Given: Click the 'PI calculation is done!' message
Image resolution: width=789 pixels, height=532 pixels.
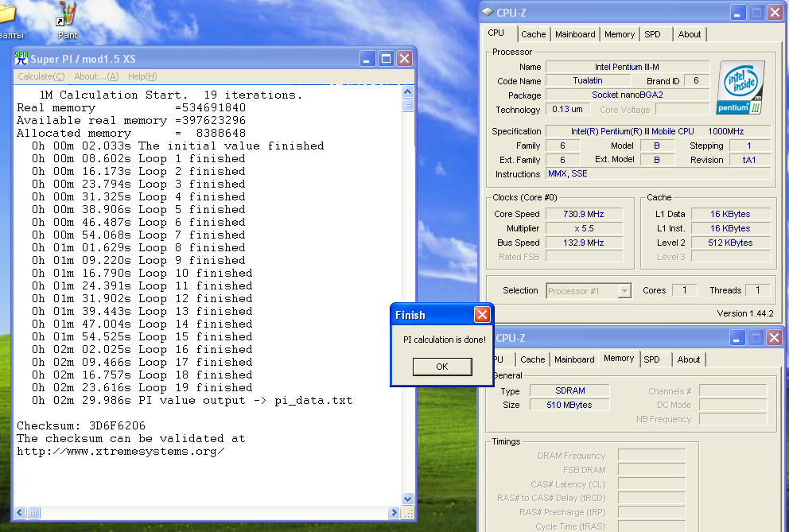Looking at the screenshot, I should (445, 340).
